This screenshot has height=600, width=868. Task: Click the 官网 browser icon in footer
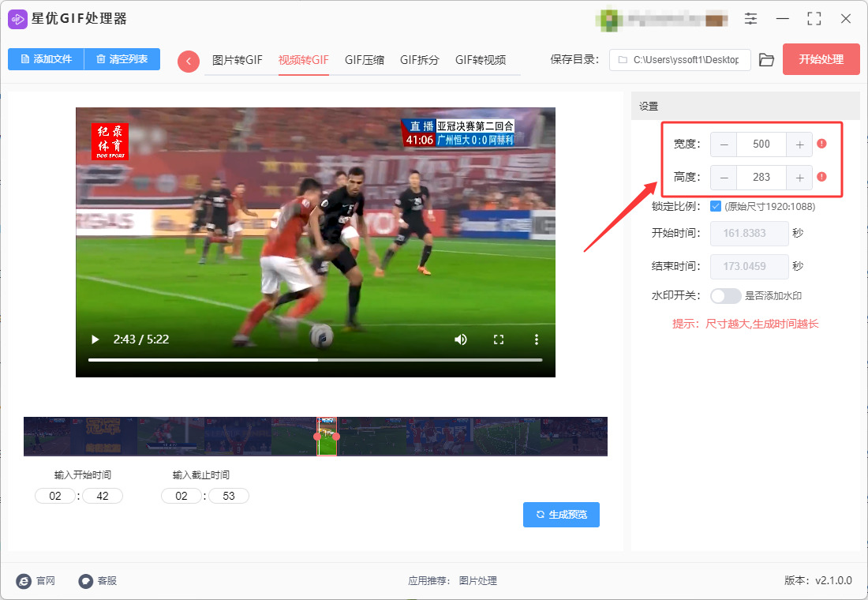tap(24, 580)
